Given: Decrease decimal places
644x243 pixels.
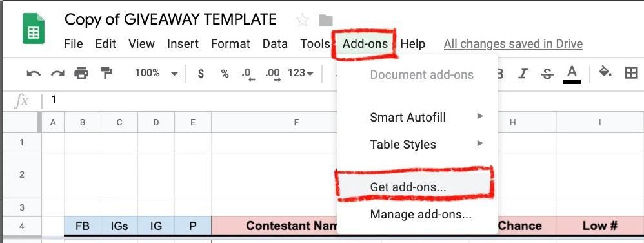Looking at the screenshot, I should pos(248,74).
